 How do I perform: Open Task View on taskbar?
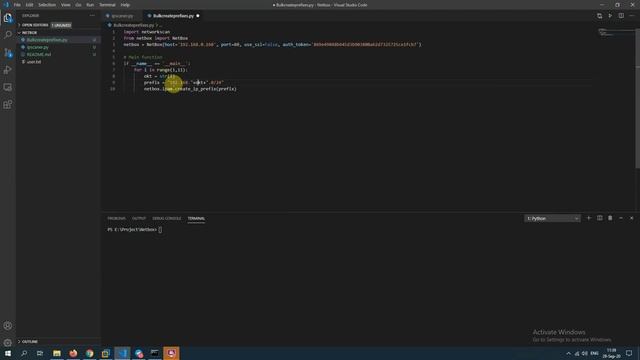pyautogui.click(x=40, y=353)
